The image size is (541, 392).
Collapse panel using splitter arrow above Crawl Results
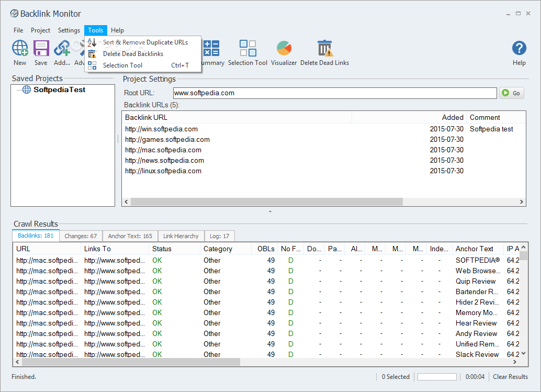pos(270,211)
